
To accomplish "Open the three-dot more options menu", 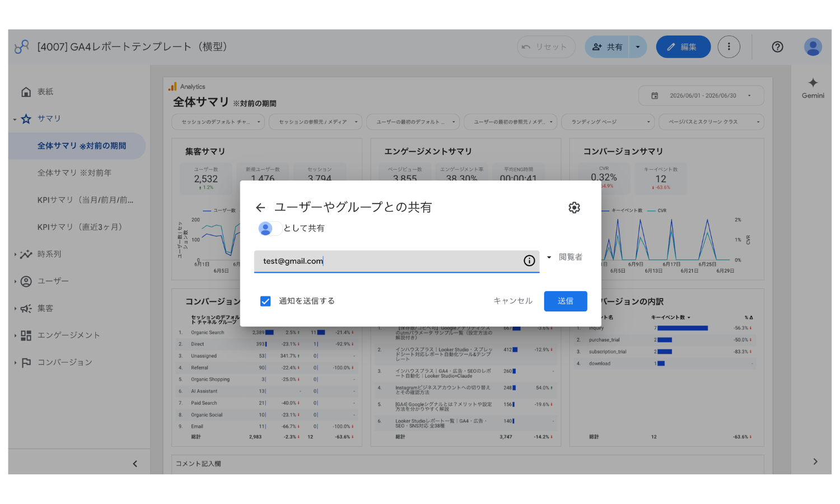I will tap(729, 47).
